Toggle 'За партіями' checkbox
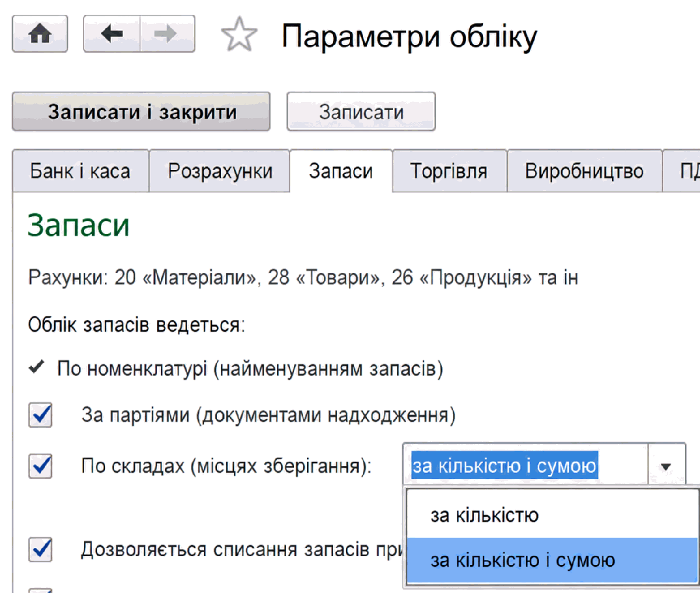Image resolution: width=700 pixels, height=593 pixels. [40, 415]
